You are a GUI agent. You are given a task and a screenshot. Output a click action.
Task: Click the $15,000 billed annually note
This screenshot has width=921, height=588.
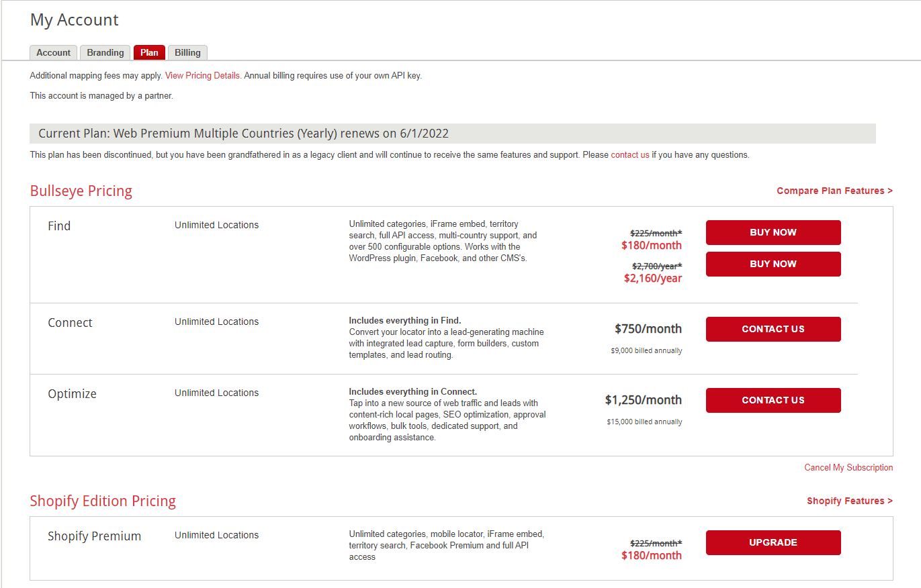click(x=644, y=422)
